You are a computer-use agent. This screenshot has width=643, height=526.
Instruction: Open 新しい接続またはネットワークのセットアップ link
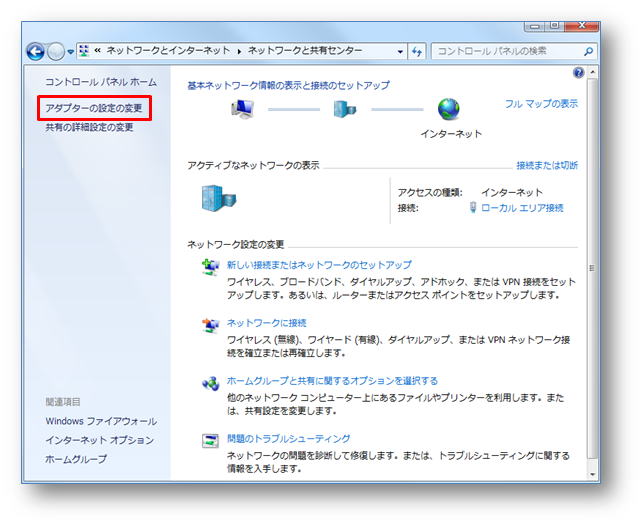click(319, 265)
